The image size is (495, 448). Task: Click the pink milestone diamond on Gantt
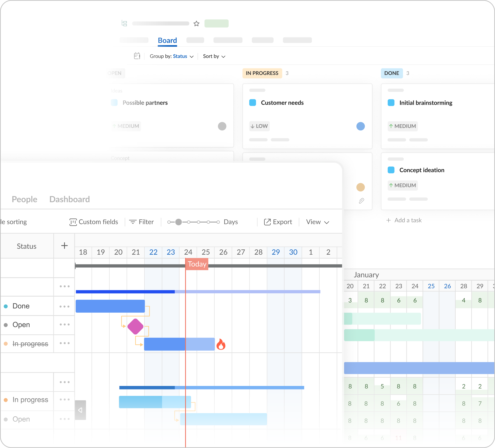[135, 326]
